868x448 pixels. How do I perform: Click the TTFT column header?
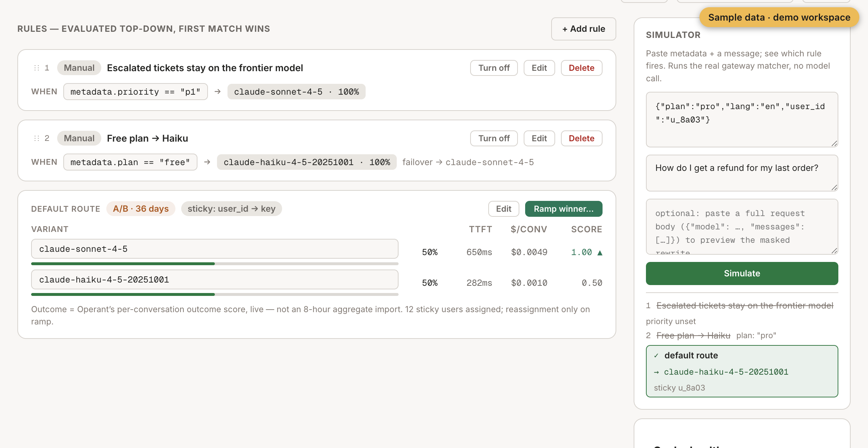pyautogui.click(x=480, y=229)
